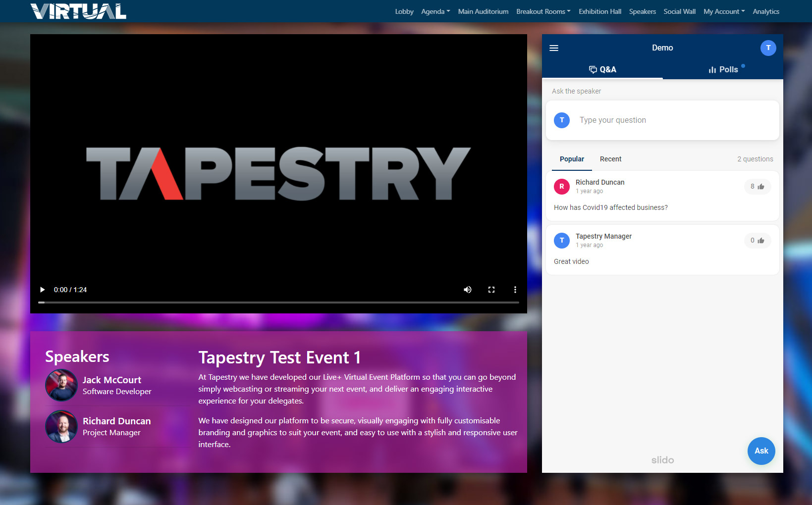This screenshot has height=505, width=812.
Task: Click the video time '0:00 / 1:24'
Action: point(70,290)
